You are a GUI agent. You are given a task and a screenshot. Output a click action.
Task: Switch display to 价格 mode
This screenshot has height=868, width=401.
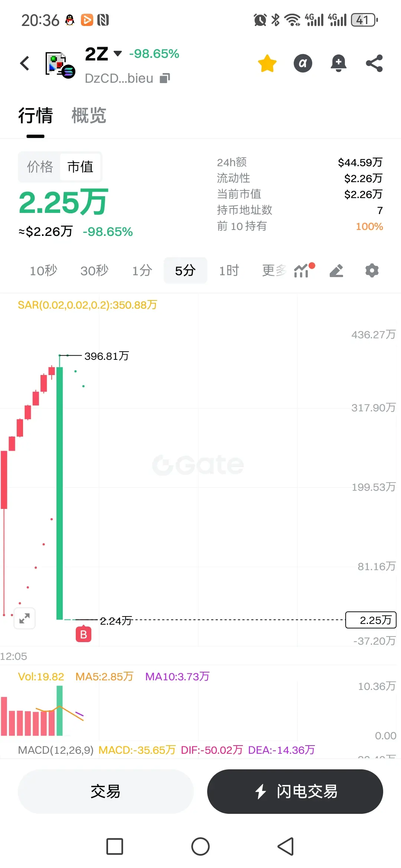[40, 167]
